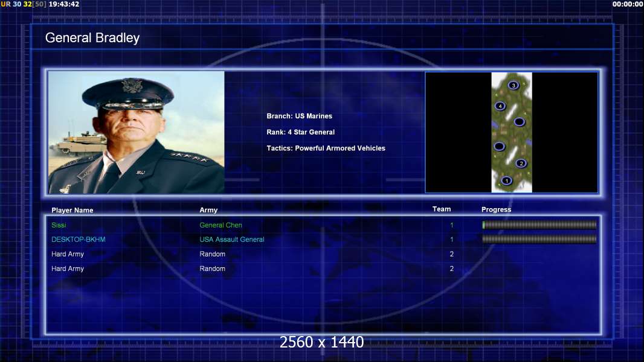Viewport: 644px width, 362px height.
Task: Select the DESKTOP-BKHM player name
Action: [79, 240]
